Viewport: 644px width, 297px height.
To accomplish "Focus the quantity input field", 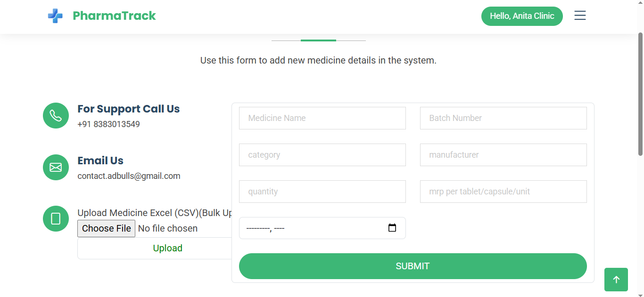I will [x=322, y=192].
